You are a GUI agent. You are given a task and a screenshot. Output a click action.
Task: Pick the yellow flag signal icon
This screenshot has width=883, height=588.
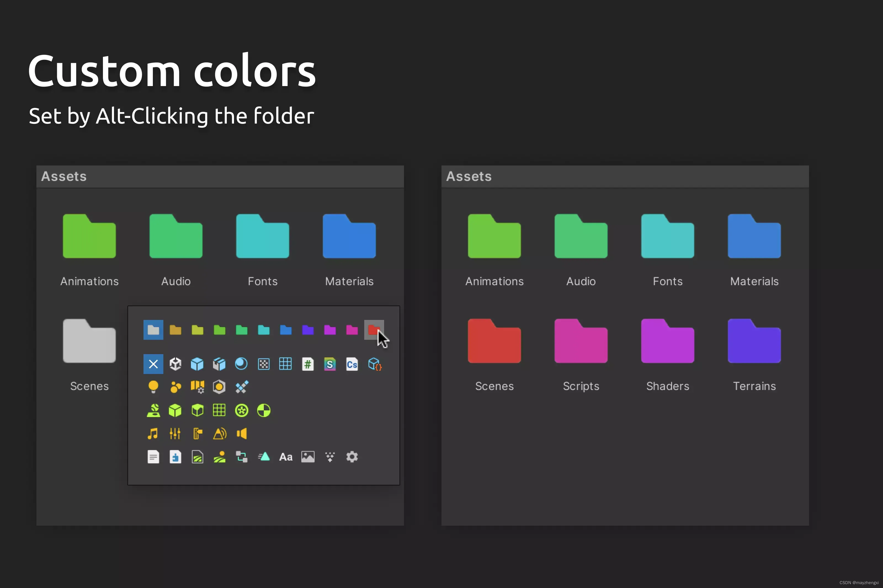[x=197, y=434]
